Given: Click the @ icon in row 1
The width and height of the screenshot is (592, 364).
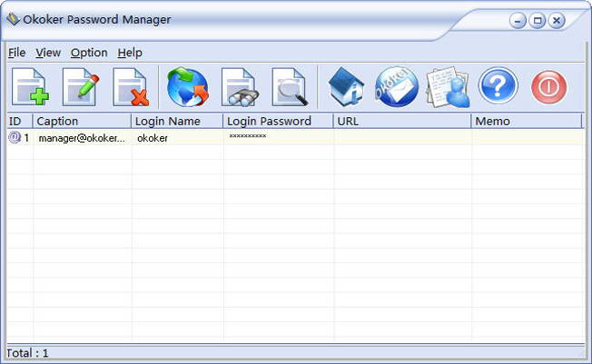Looking at the screenshot, I should pos(15,137).
